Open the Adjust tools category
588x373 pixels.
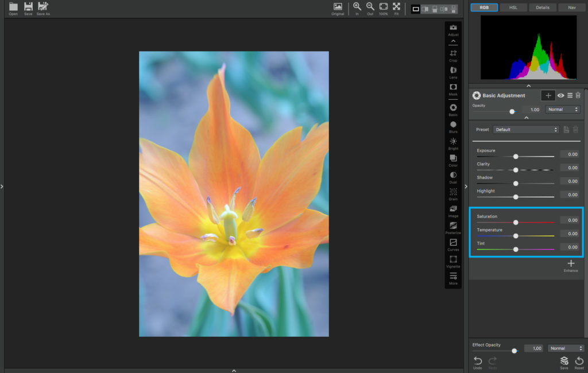point(453,28)
